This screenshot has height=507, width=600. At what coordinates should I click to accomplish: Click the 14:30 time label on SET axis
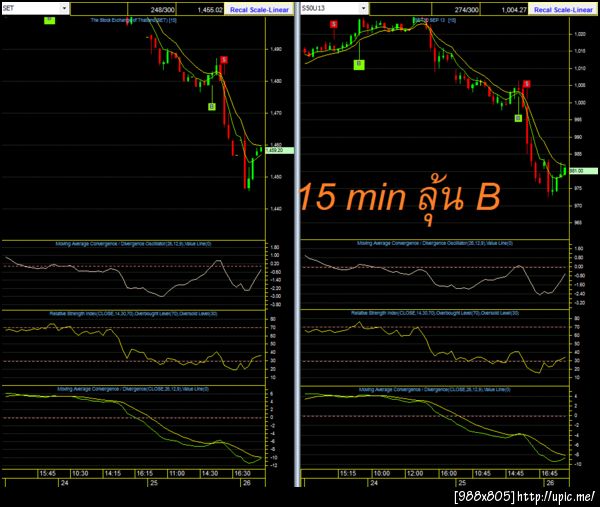point(210,474)
